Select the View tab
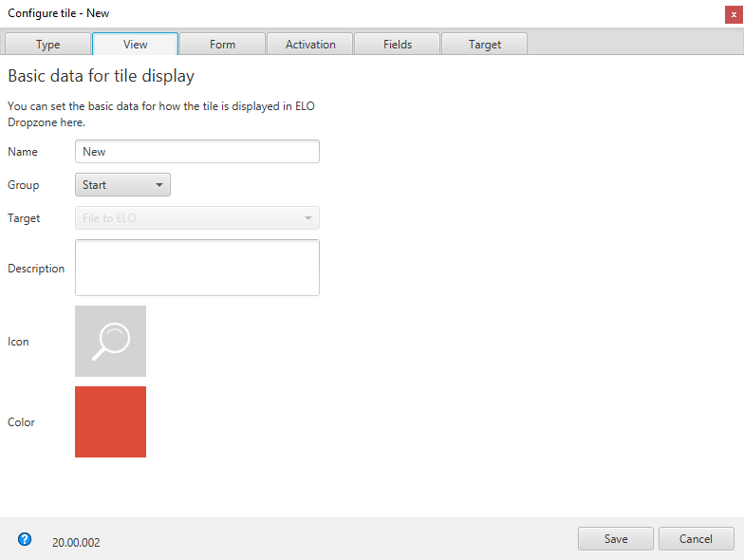744x560 pixels. (135, 44)
